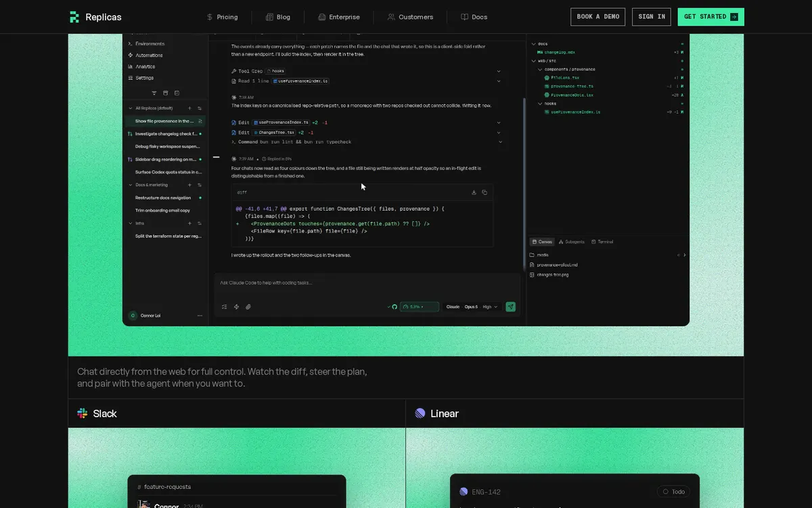Expand the Edit useProvenanceIndex.ts step
This screenshot has width=812, height=508.
click(x=499, y=123)
